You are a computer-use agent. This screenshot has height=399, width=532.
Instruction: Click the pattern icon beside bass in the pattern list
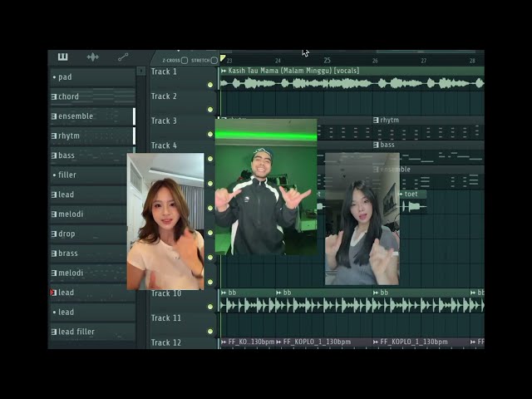[x=54, y=155]
